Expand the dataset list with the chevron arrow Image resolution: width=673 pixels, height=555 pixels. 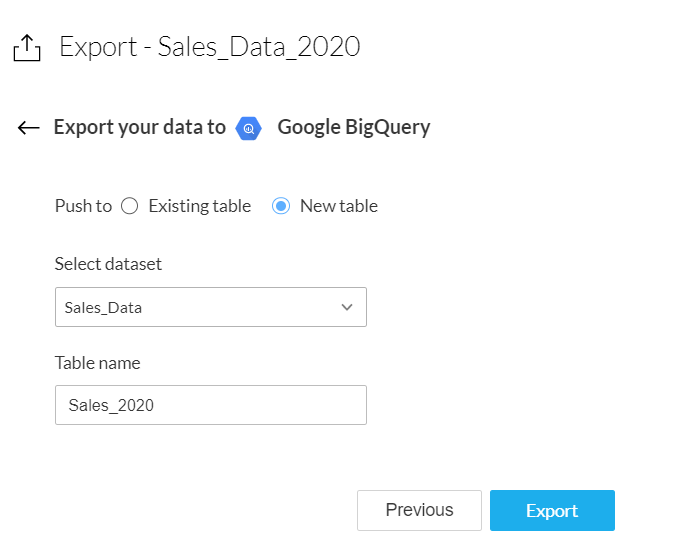tap(347, 307)
